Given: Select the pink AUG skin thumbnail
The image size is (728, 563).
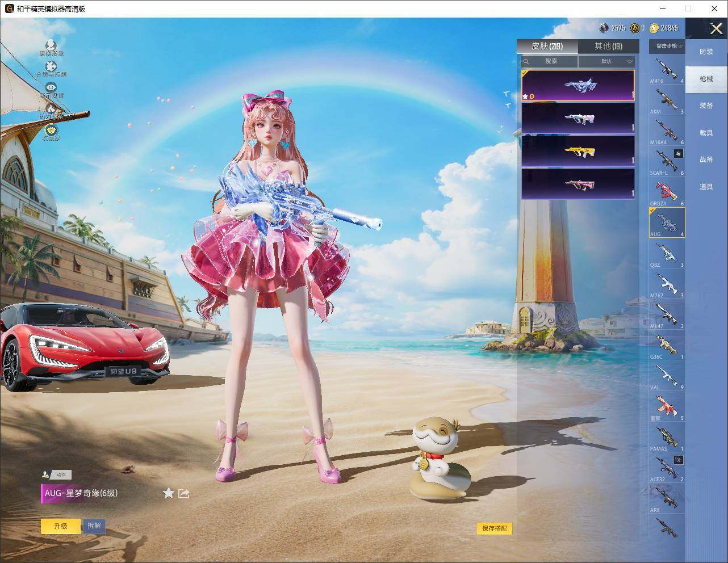Looking at the screenshot, I should [578, 183].
